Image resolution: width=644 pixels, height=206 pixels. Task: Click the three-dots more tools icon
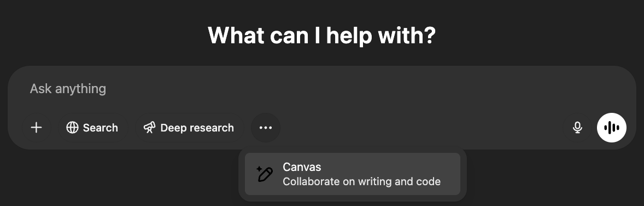point(266,128)
